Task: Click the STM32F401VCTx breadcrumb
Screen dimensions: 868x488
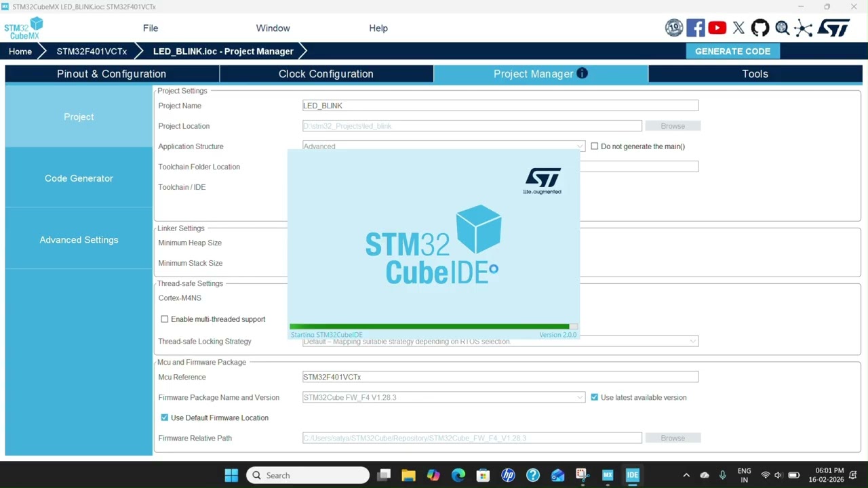Action: pyautogui.click(x=92, y=52)
